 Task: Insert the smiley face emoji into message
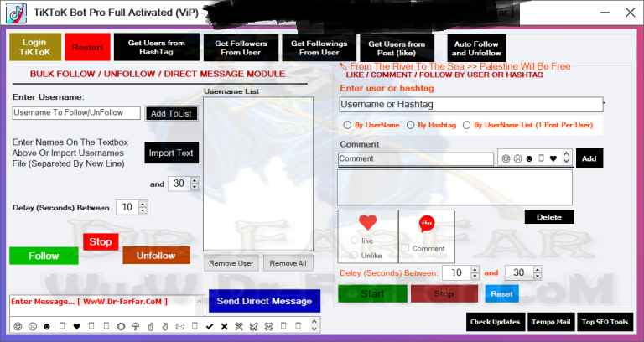17,325
